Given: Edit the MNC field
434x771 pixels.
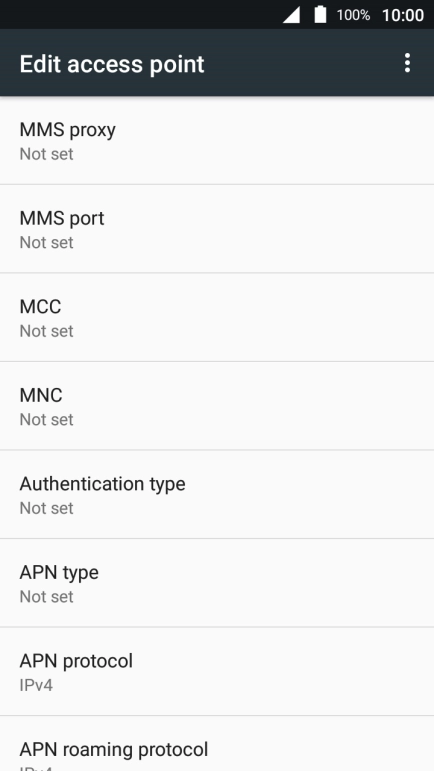Looking at the screenshot, I should coord(217,406).
